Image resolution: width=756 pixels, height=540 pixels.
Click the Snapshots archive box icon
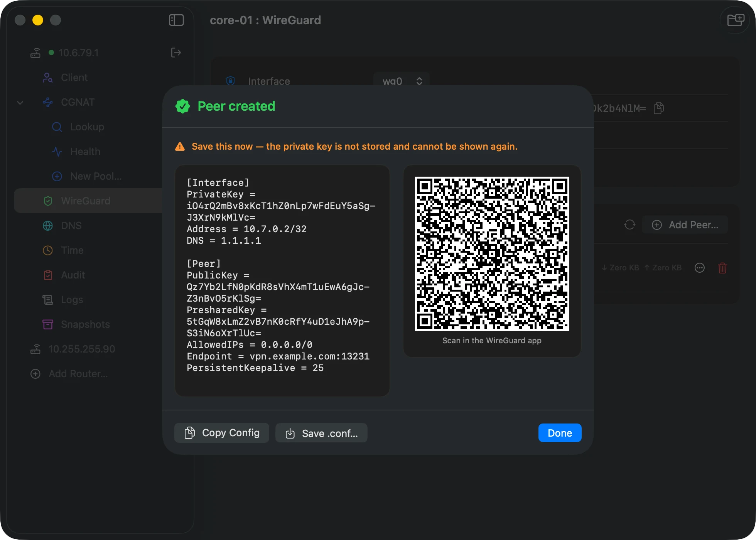48,324
